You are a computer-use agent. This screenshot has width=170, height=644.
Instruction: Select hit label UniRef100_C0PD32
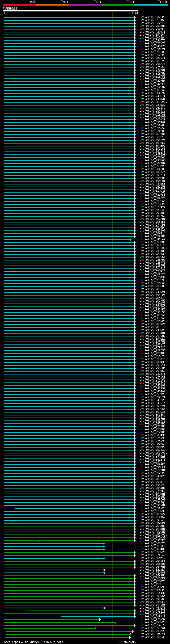click(152, 637)
